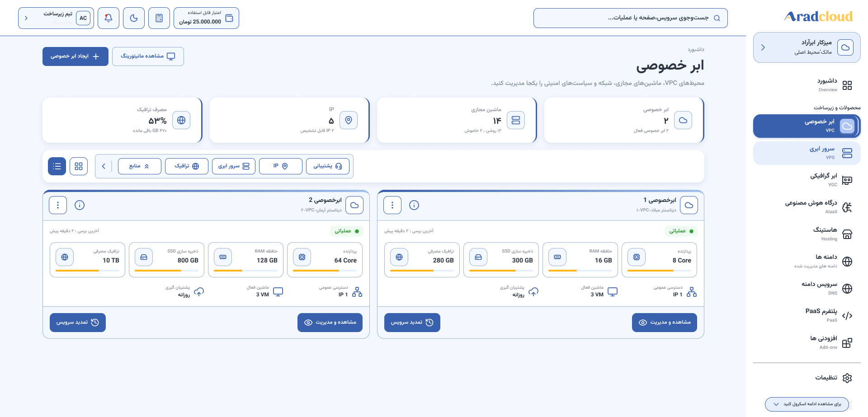This screenshot has height=417, width=868.
Task: Switch to list view toggle
Action: pyautogui.click(x=57, y=166)
